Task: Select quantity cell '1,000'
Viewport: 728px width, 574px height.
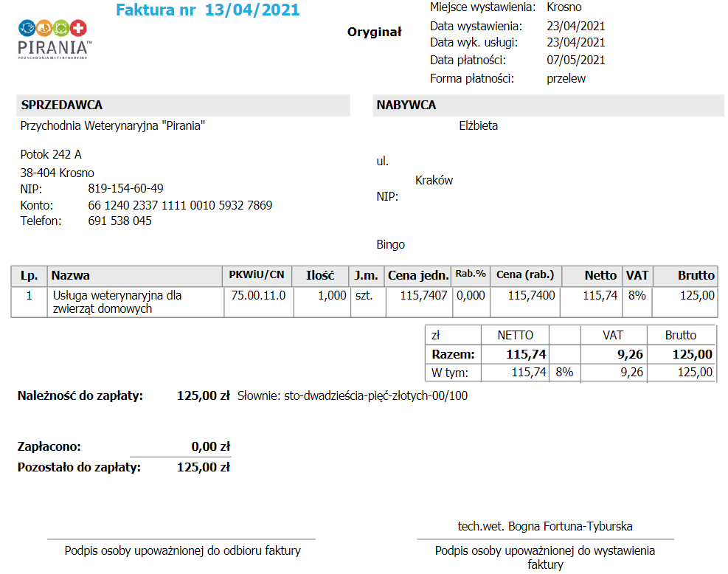Action: (x=332, y=295)
